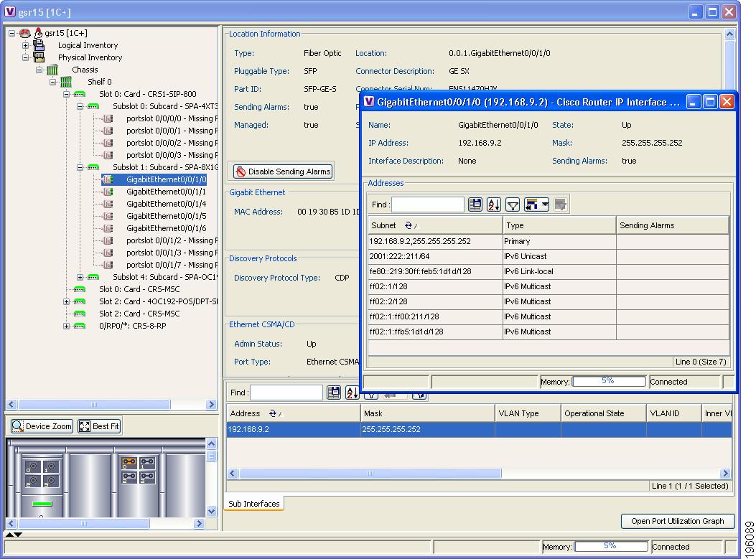
Task: Open column chooser dropdown in Addresses toolbar
Action: 536,205
